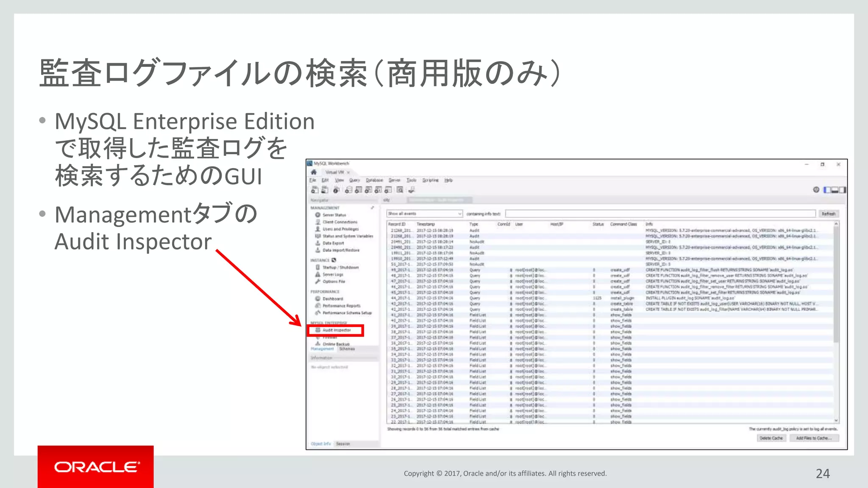
Task: Open Client Connections in Navigator
Action: coord(340,222)
